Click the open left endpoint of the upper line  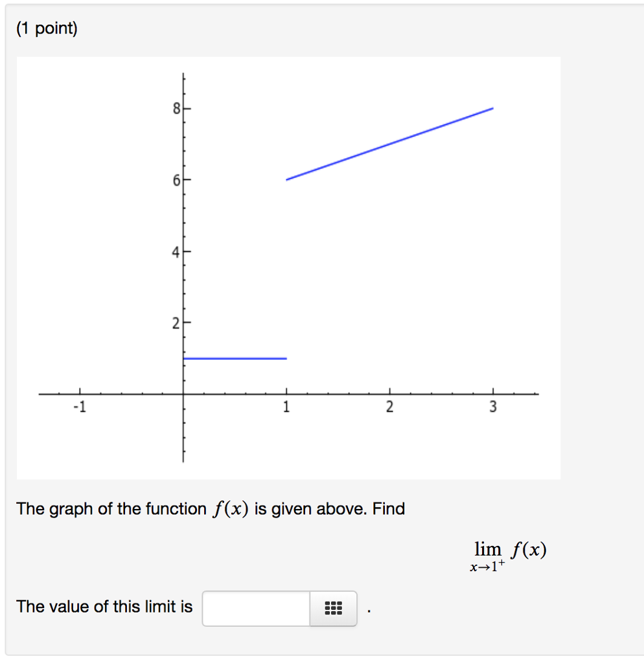[x=287, y=179]
